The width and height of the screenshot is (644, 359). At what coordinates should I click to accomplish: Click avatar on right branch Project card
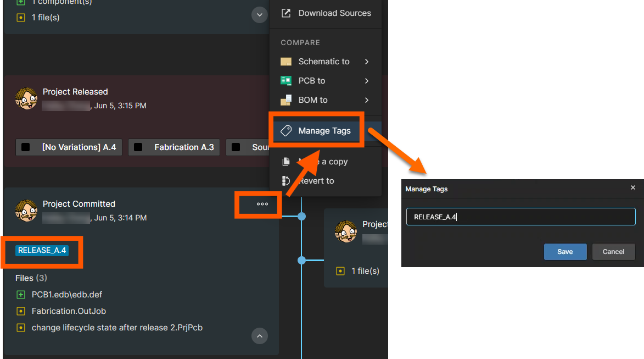[x=346, y=231]
